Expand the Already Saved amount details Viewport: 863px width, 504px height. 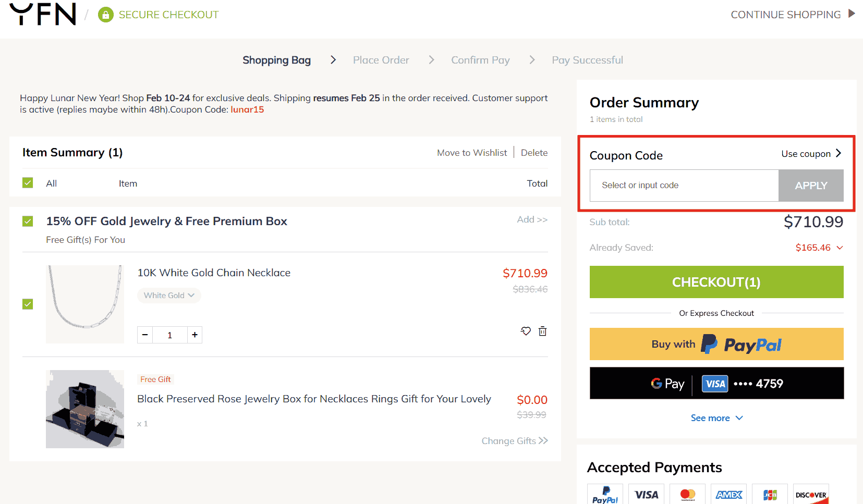click(x=840, y=248)
